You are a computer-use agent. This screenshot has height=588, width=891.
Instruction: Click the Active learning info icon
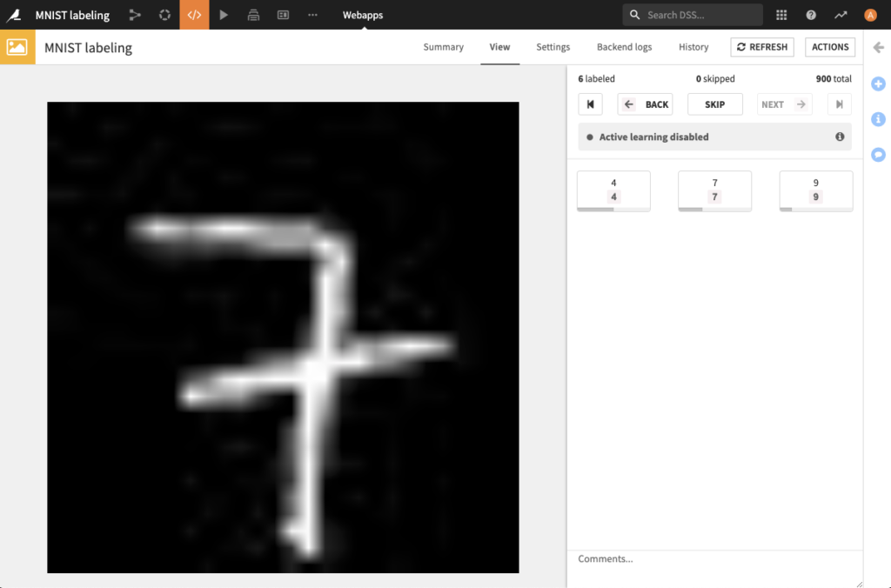840,137
